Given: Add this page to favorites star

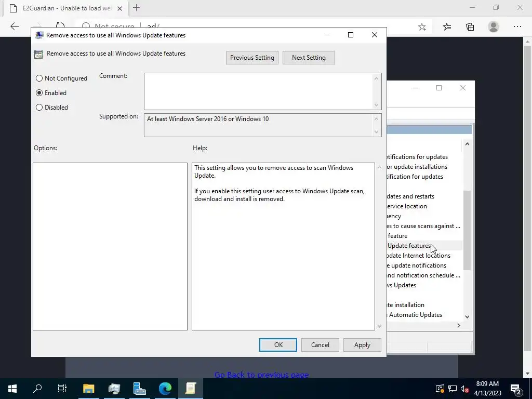Looking at the screenshot, I should (x=422, y=27).
